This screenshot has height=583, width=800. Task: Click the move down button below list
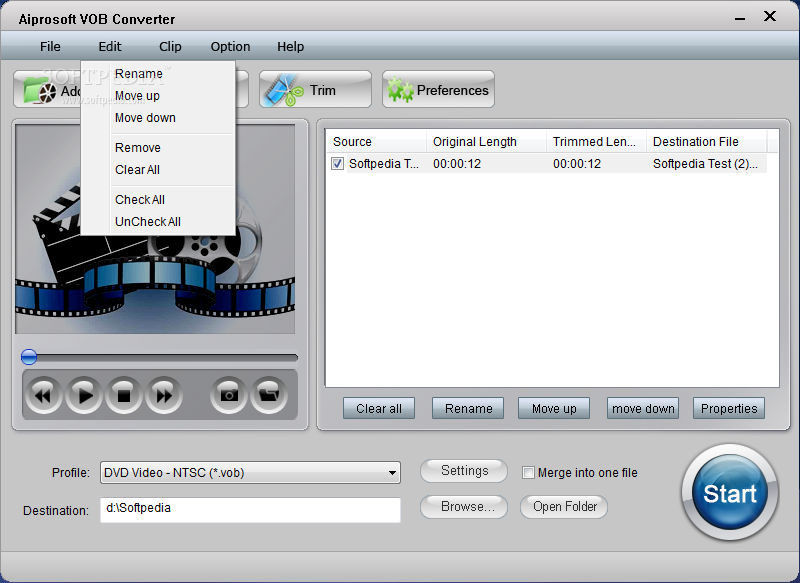643,409
